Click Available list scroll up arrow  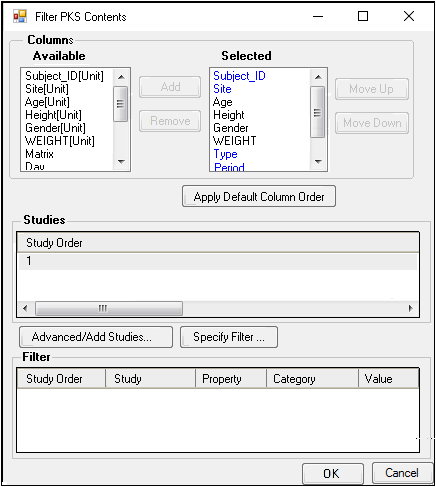coord(121,77)
